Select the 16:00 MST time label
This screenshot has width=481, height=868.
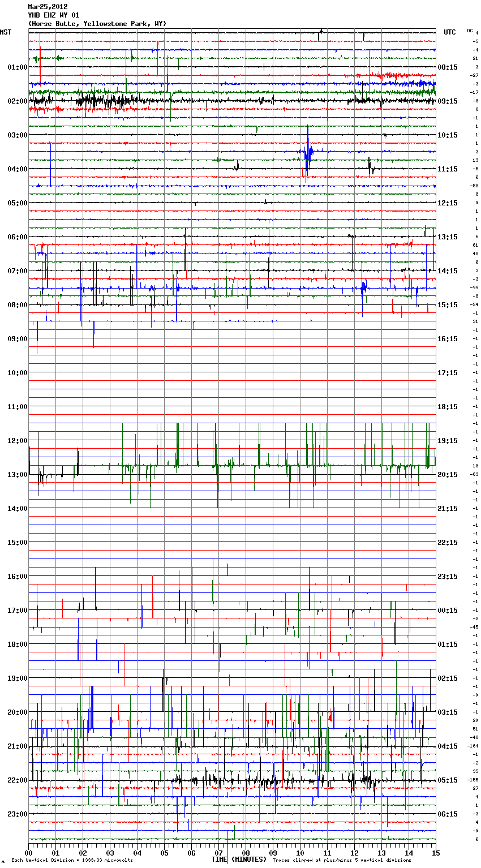click(17, 576)
